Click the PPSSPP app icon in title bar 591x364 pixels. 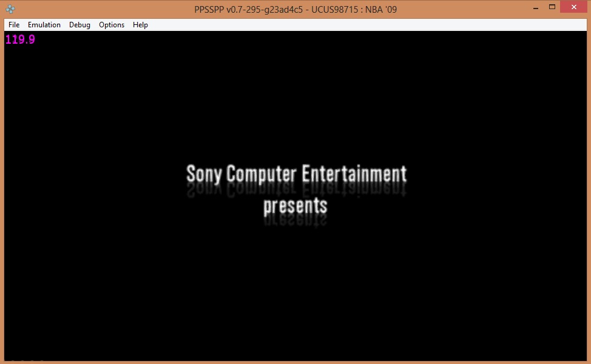(x=11, y=9)
